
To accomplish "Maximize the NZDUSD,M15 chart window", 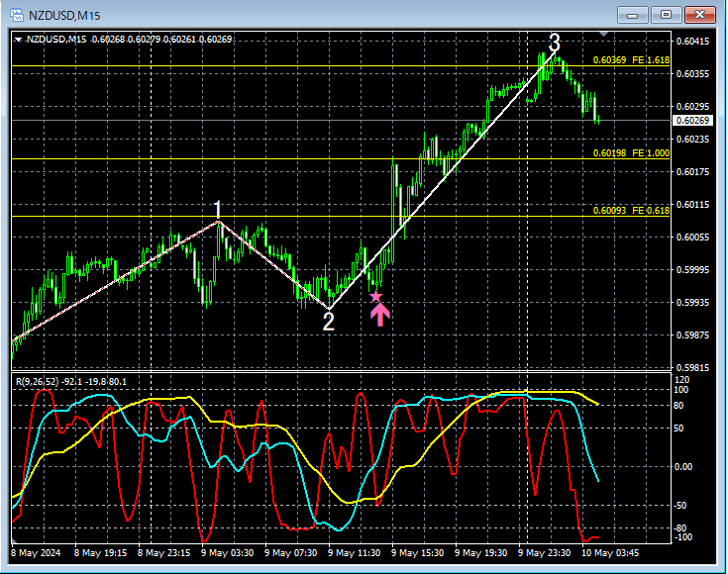I will [667, 14].
